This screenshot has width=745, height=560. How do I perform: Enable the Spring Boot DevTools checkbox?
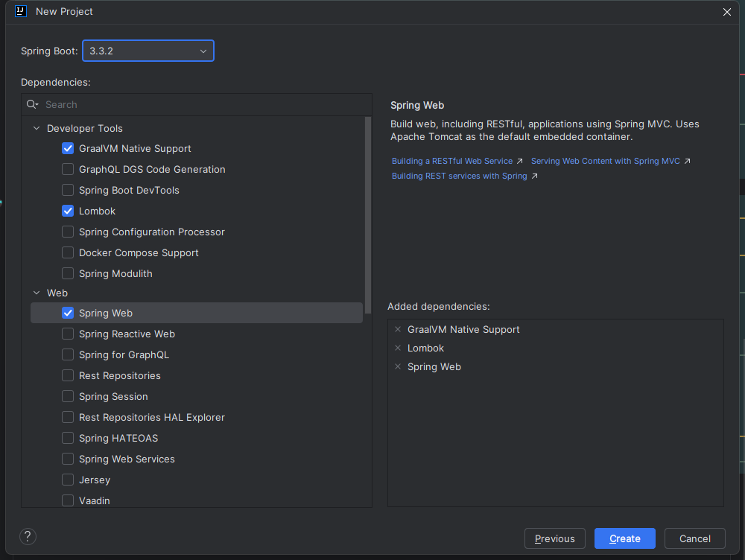coord(68,190)
